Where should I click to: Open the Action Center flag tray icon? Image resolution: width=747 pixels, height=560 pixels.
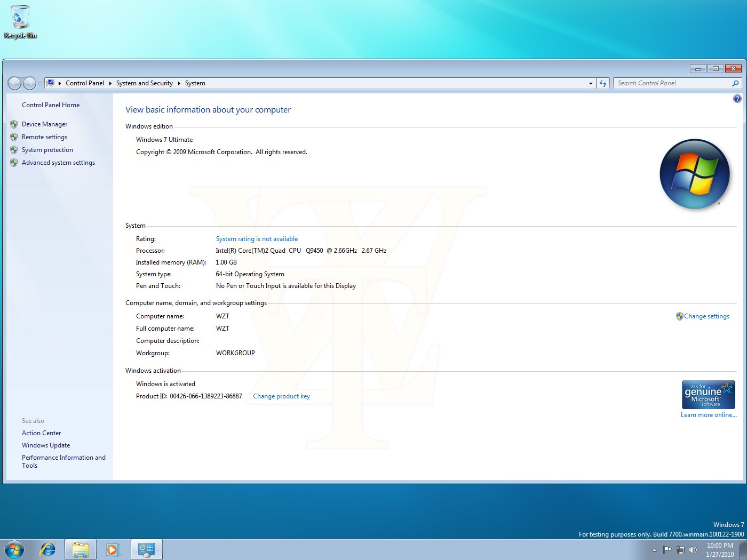(667, 550)
